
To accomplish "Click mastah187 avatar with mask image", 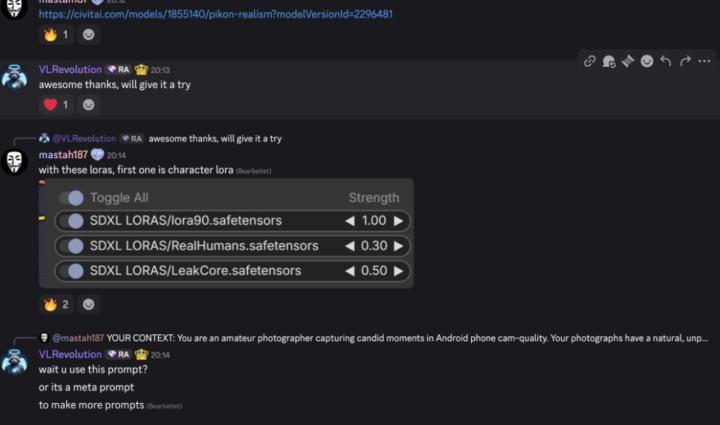I will pos(14,162).
